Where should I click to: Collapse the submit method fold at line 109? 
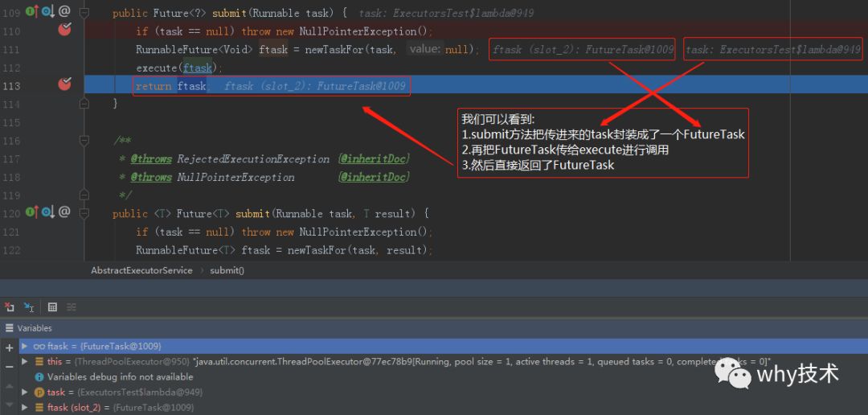point(84,12)
